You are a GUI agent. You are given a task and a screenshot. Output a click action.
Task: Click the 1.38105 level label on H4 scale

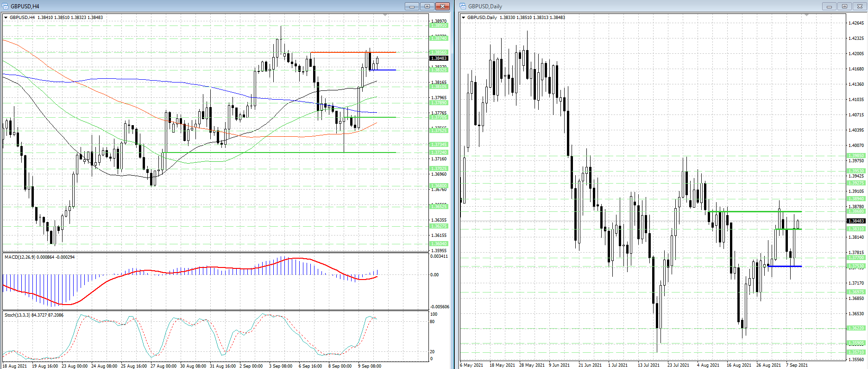tap(439, 87)
